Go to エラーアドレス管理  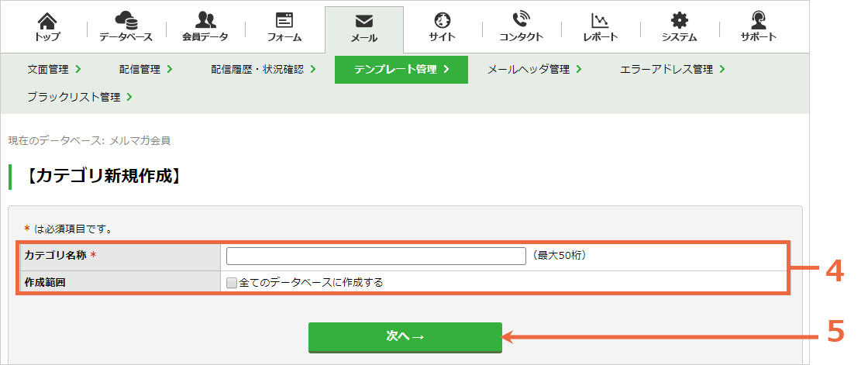[673, 70]
